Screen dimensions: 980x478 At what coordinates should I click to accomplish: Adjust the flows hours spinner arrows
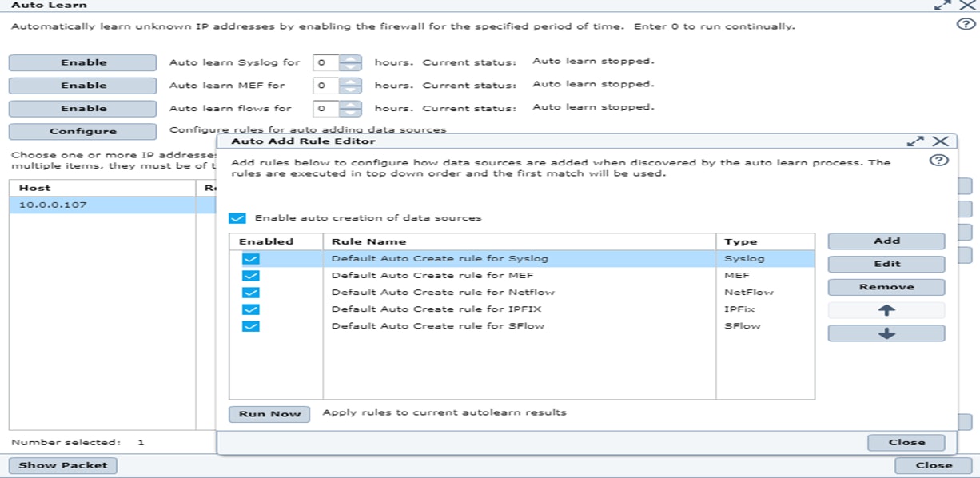click(350, 108)
